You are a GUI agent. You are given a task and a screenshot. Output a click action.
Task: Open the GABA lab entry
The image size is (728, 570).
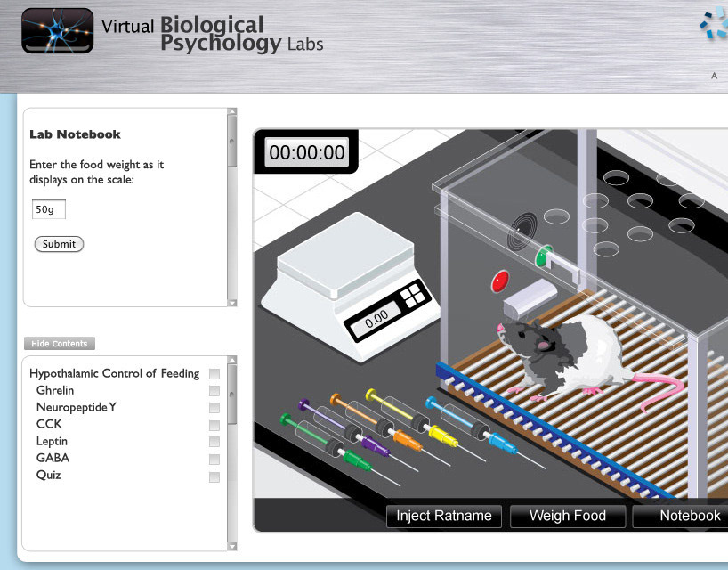click(x=53, y=458)
